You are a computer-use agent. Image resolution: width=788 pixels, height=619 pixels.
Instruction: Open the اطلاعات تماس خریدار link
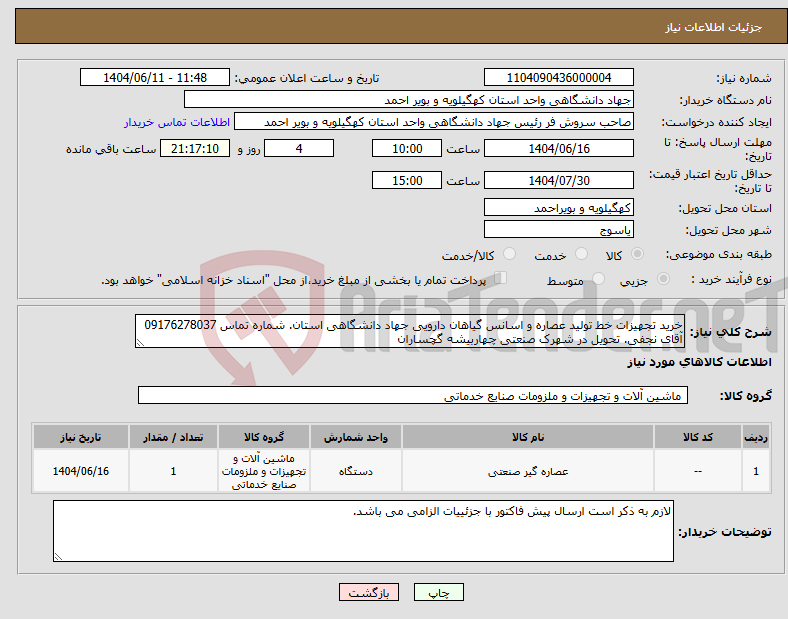[177, 122]
